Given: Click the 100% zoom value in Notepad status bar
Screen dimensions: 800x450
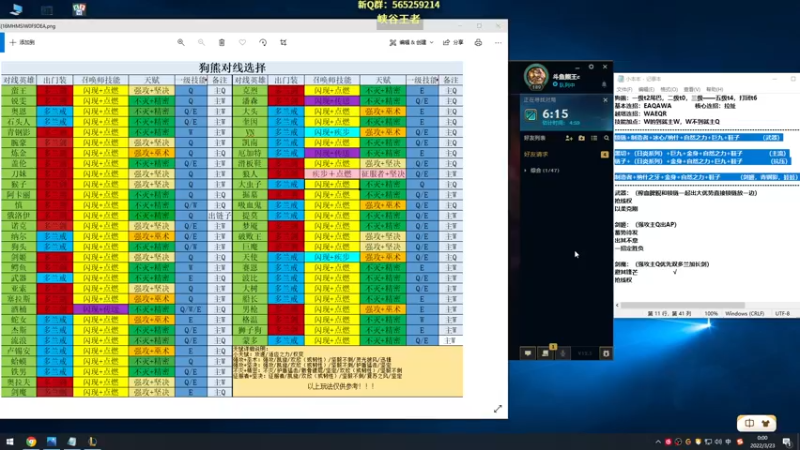Looking at the screenshot, I should pos(711,313).
